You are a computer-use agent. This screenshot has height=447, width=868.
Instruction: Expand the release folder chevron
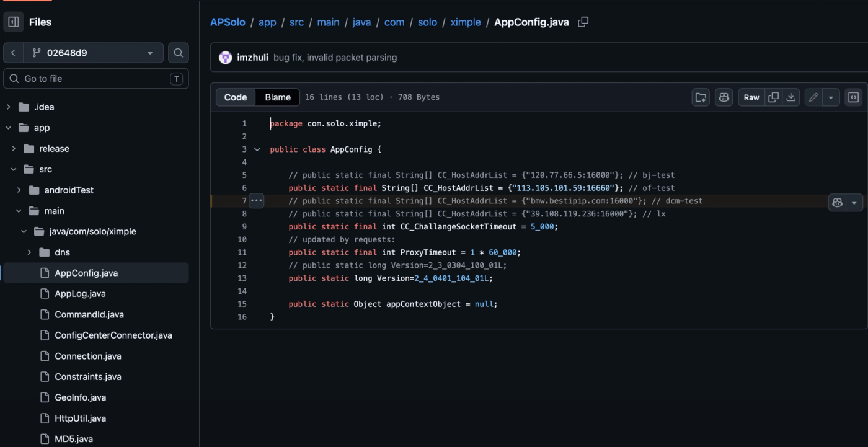point(14,149)
